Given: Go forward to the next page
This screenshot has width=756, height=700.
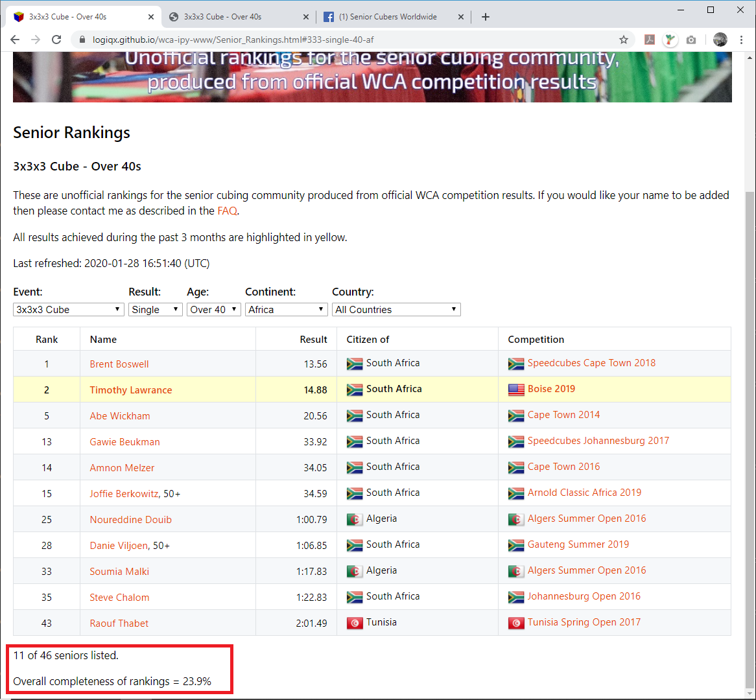Looking at the screenshot, I should [x=36, y=40].
